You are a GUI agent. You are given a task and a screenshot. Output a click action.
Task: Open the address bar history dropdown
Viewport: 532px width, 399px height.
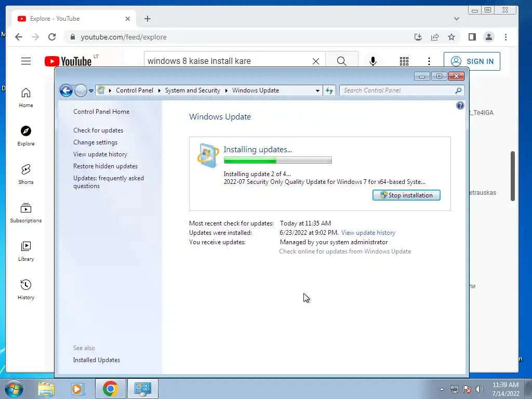[x=317, y=90]
